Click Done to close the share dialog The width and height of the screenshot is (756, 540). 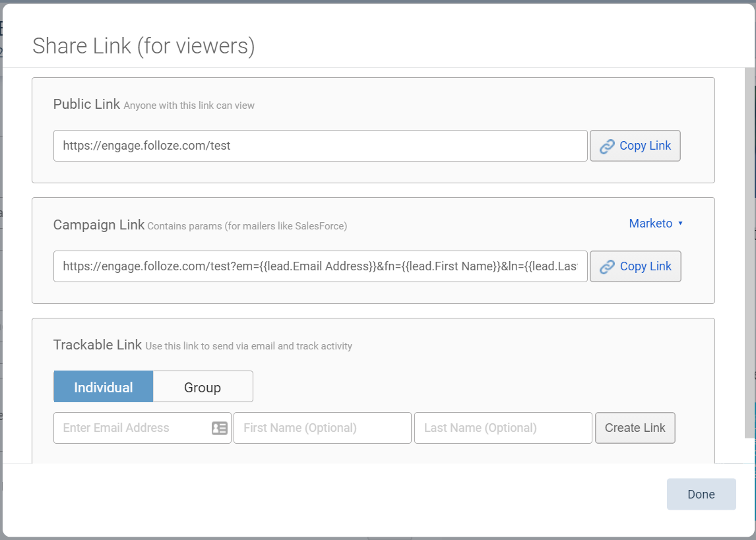(x=701, y=495)
